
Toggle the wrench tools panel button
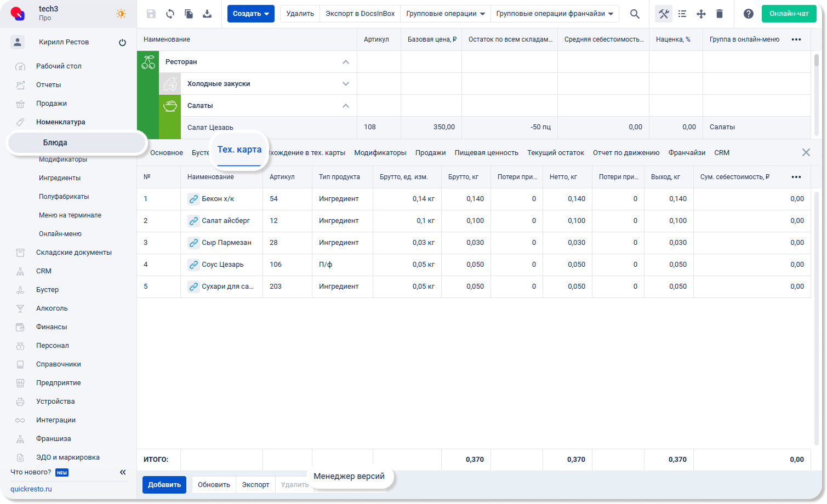(x=664, y=14)
